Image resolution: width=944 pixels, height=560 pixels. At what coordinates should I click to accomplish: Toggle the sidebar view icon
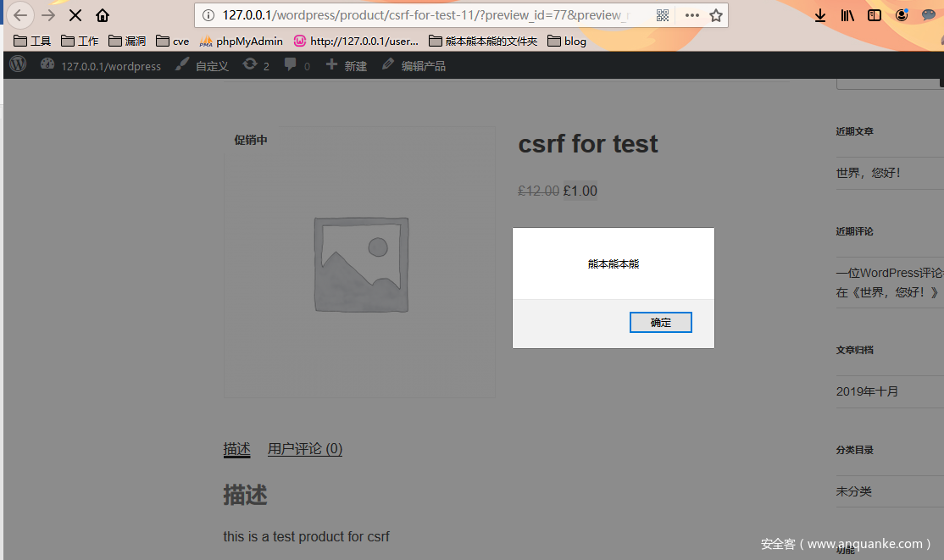point(875,15)
